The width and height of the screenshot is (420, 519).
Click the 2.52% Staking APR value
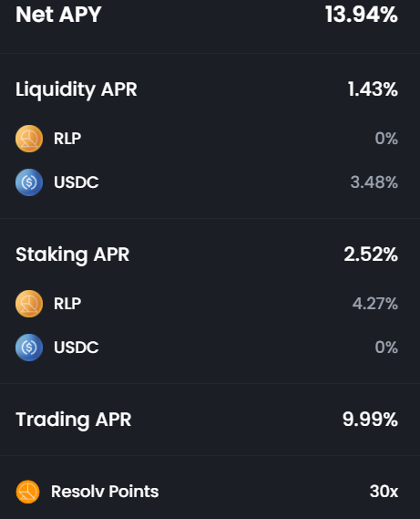pos(371,254)
